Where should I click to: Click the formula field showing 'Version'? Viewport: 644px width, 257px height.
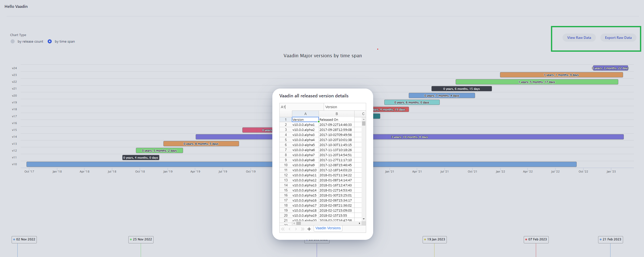(345, 107)
